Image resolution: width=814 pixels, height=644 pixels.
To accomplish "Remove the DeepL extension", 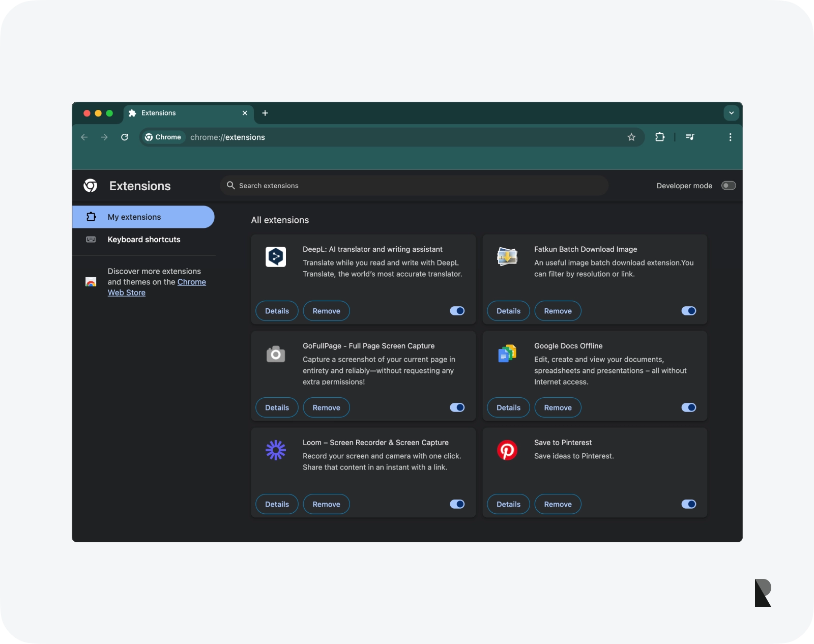I will (x=326, y=311).
